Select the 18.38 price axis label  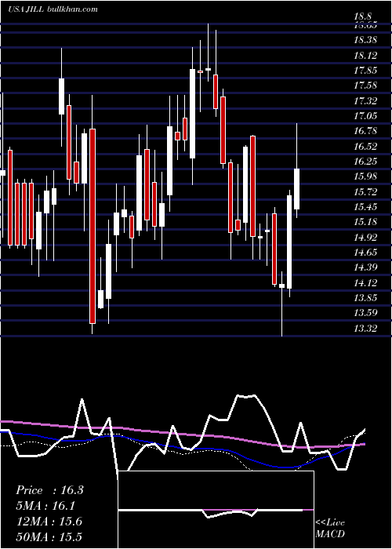click(365, 40)
